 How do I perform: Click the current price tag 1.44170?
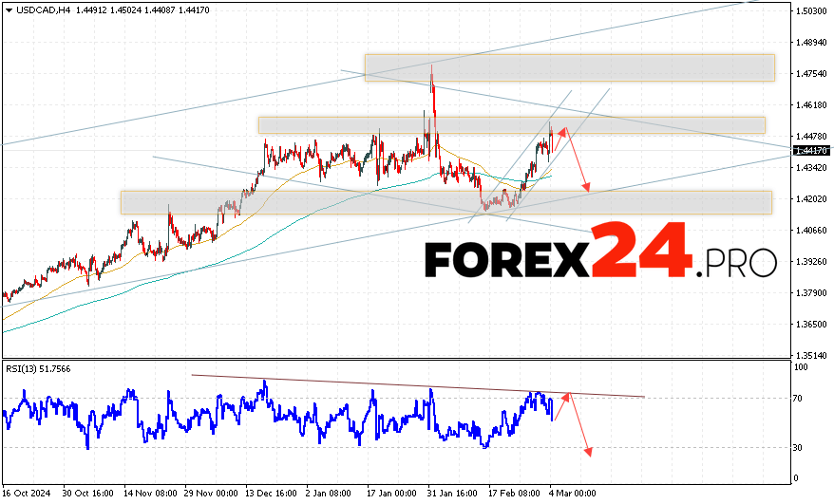[x=811, y=151]
